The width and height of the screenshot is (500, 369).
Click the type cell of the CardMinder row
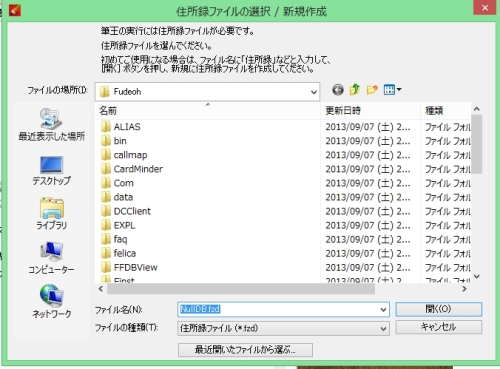coord(447,169)
